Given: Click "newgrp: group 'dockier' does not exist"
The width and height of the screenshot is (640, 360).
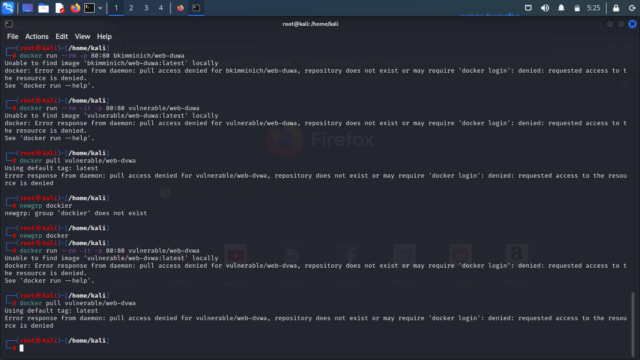Looking at the screenshot, I should click(x=76, y=213).
